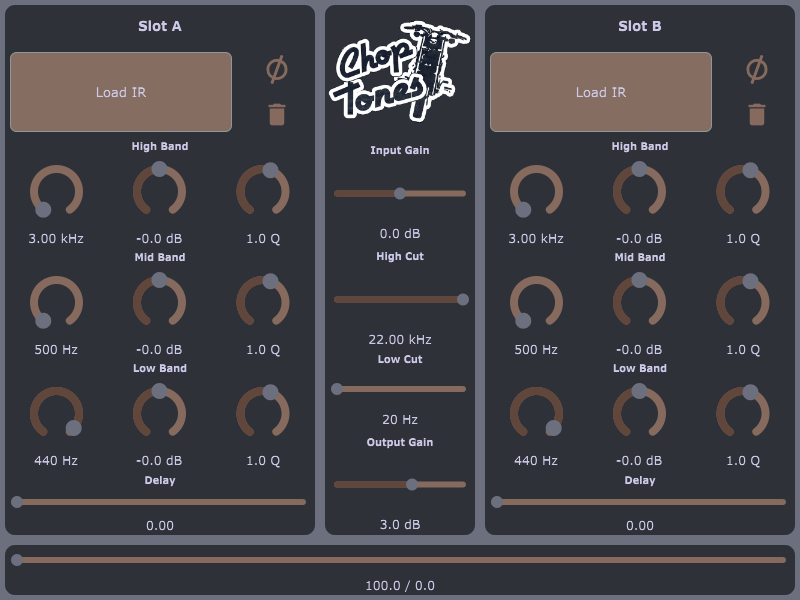The width and height of the screenshot is (800, 600).
Task: Click Slot A Low Band 440 Hz knob
Action: (x=56, y=412)
